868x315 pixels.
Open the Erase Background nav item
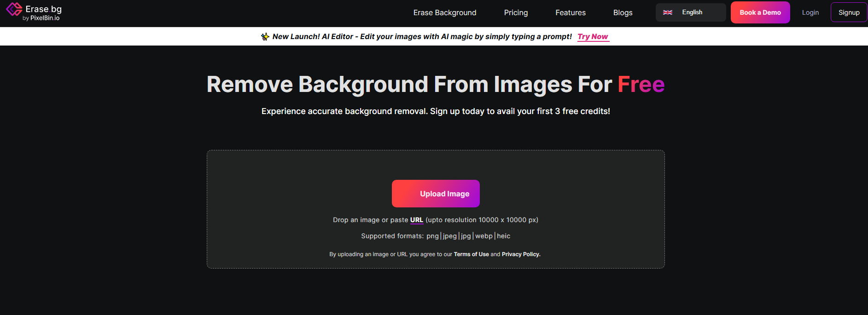coord(444,13)
